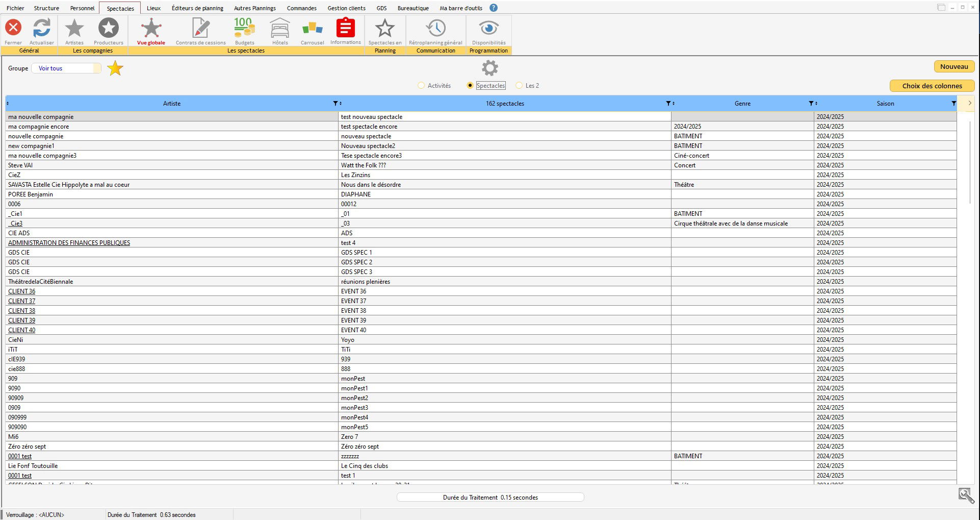Click Choix des colonnes button
Screen dimensions: 980x520
tap(932, 86)
